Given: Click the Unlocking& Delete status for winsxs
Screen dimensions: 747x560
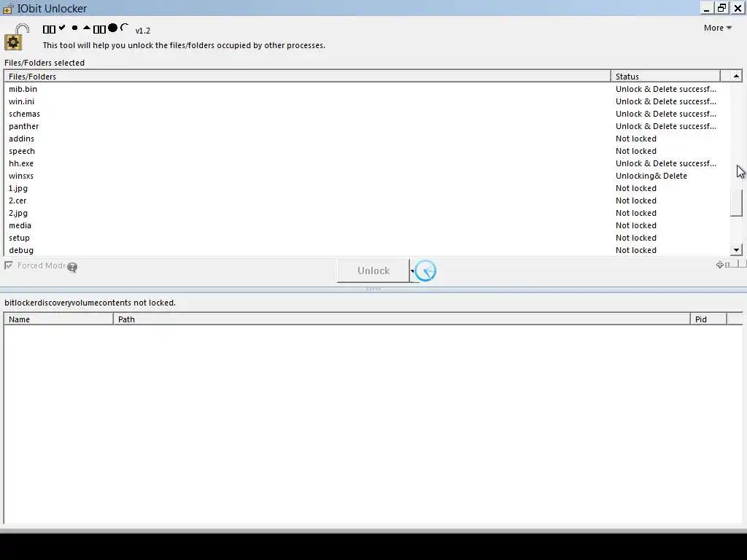Looking at the screenshot, I should click(651, 176).
